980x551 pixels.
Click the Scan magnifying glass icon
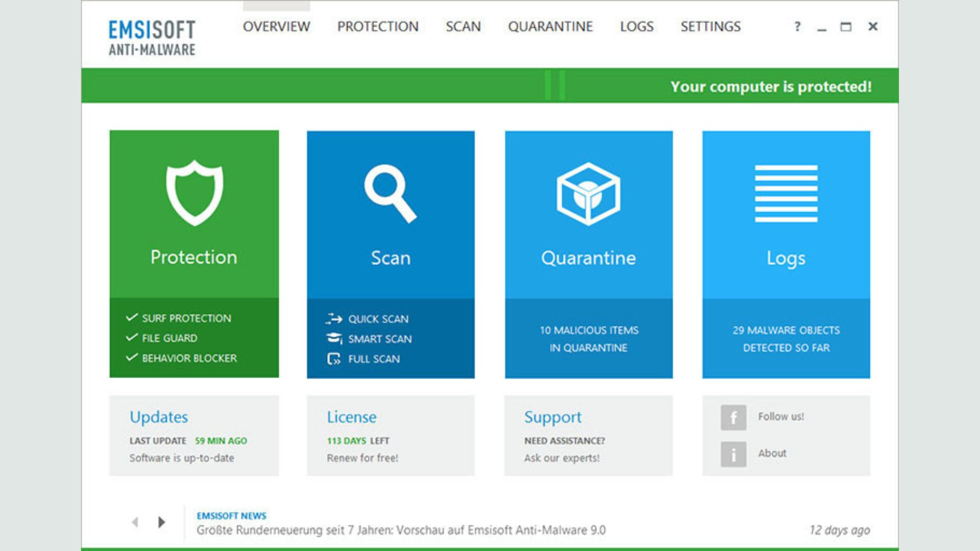tap(390, 193)
